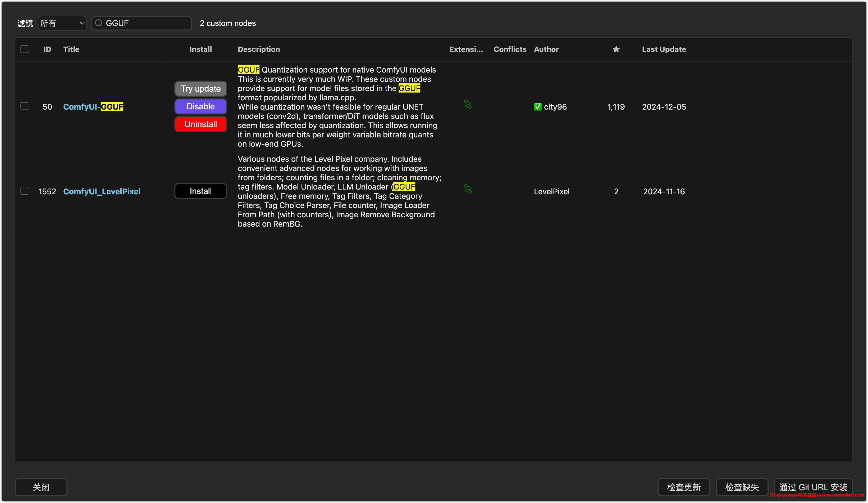Open the ComfyUI-GGUF title link
868x503 pixels.
click(x=93, y=107)
